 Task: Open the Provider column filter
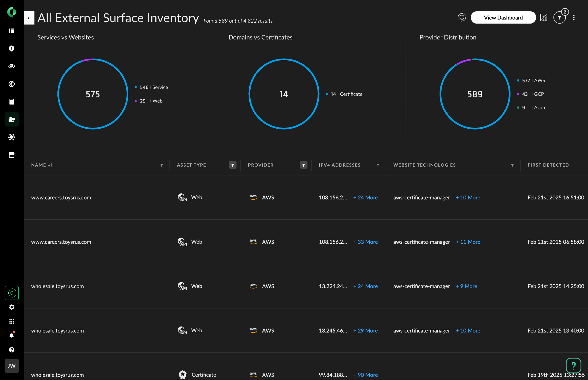click(x=303, y=165)
